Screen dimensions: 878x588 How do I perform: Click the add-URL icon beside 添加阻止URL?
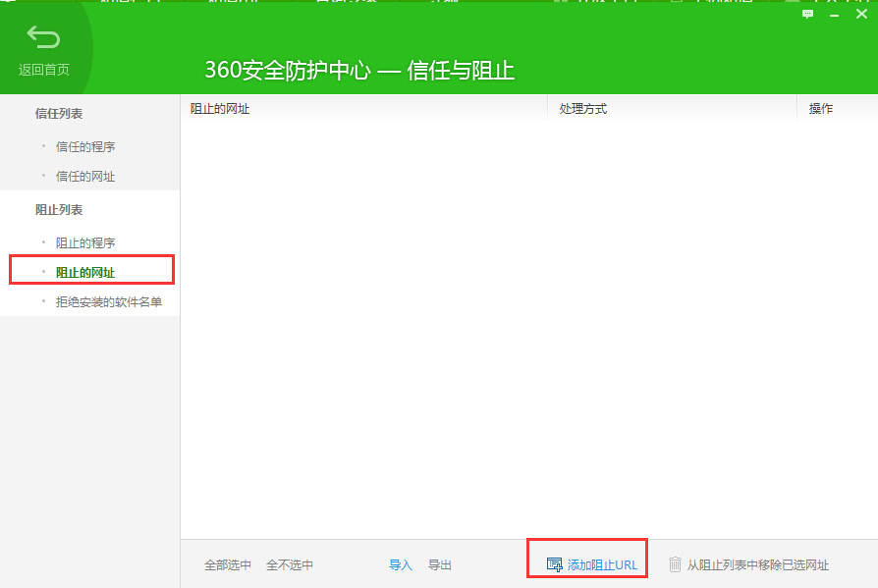tap(554, 564)
